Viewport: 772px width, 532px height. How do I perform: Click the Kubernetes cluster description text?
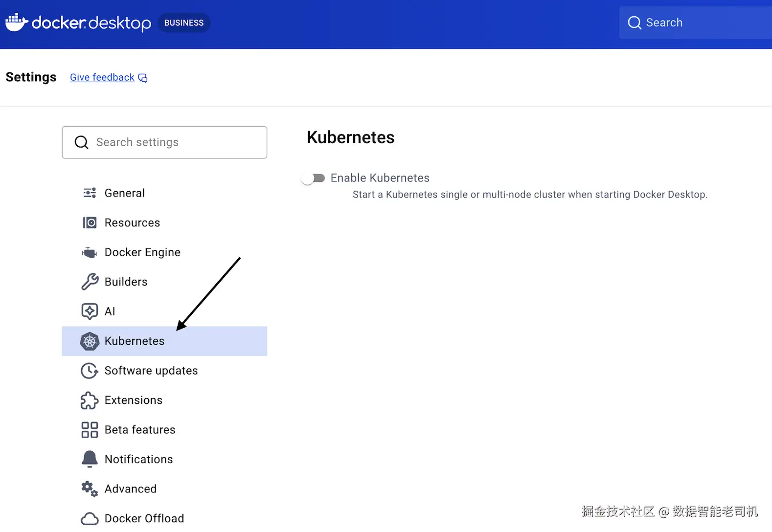click(x=530, y=195)
